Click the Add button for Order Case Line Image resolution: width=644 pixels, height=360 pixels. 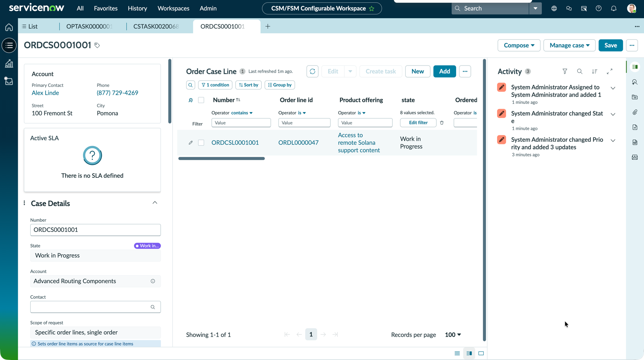coord(444,71)
